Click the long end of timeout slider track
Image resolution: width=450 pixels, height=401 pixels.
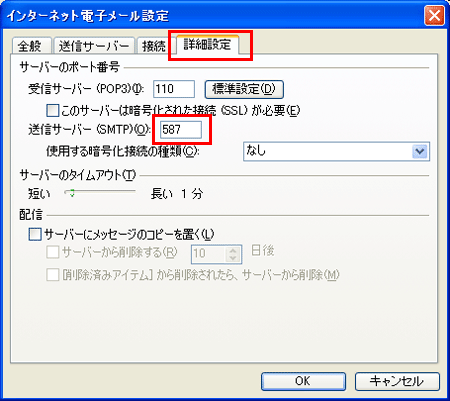(133, 192)
